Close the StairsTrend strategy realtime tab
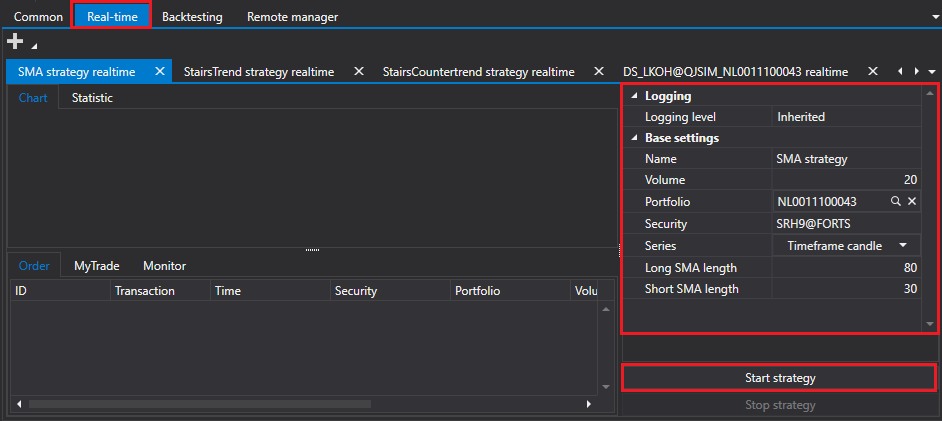Image resolution: width=942 pixels, height=421 pixels. 359,71
